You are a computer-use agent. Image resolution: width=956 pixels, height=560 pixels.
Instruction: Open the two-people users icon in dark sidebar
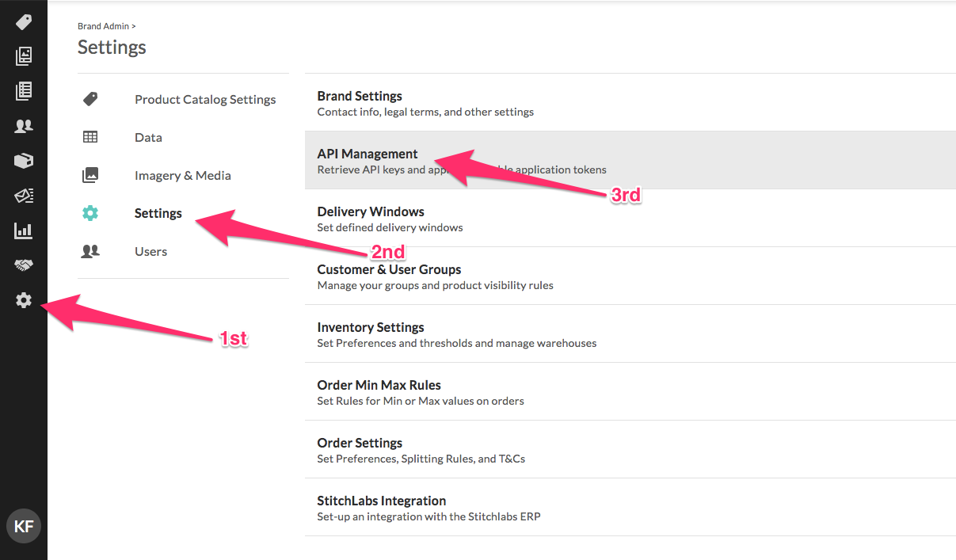24,126
